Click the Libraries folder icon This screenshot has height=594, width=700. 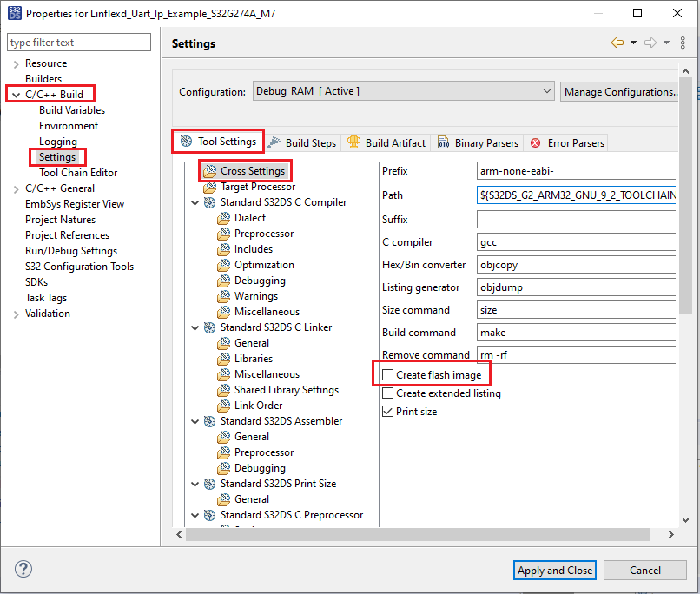pos(224,359)
